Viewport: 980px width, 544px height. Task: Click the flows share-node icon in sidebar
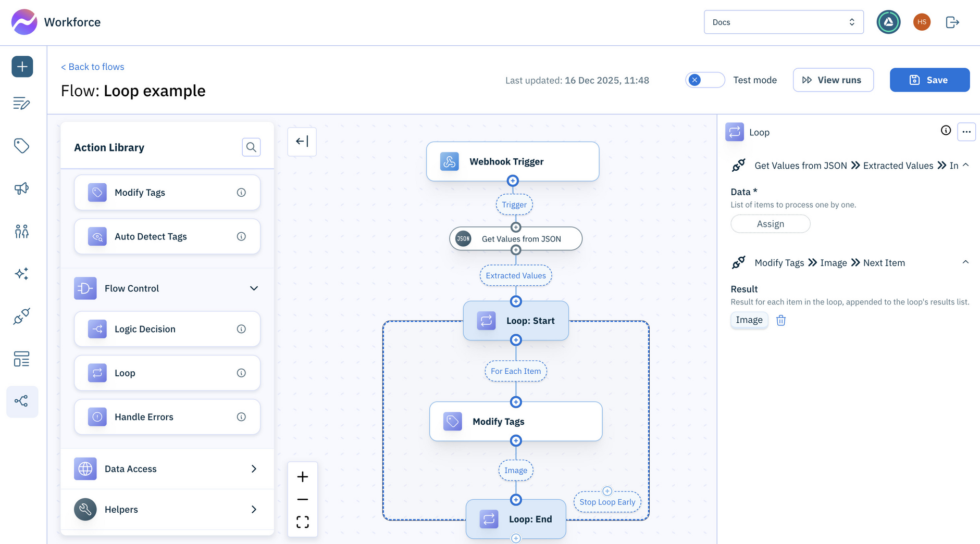click(x=21, y=401)
